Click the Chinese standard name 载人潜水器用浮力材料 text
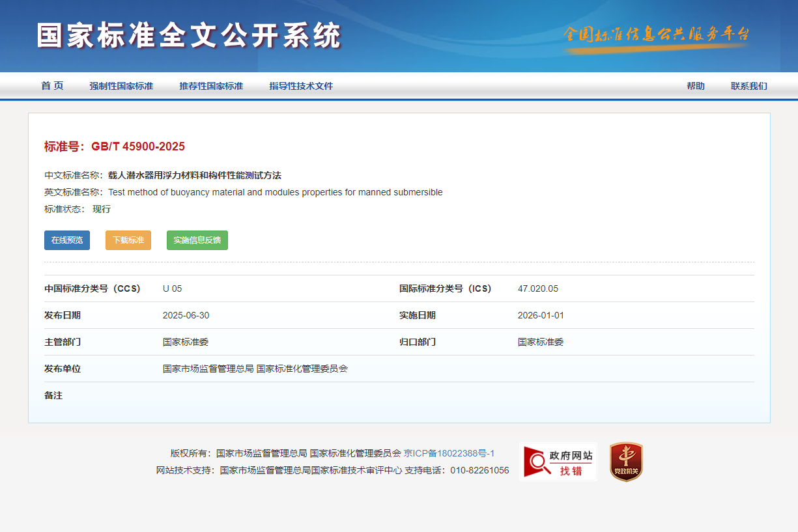Image resolution: width=798 pixels, height=532 pixels. pyautogui.click(x=195, y=175)
